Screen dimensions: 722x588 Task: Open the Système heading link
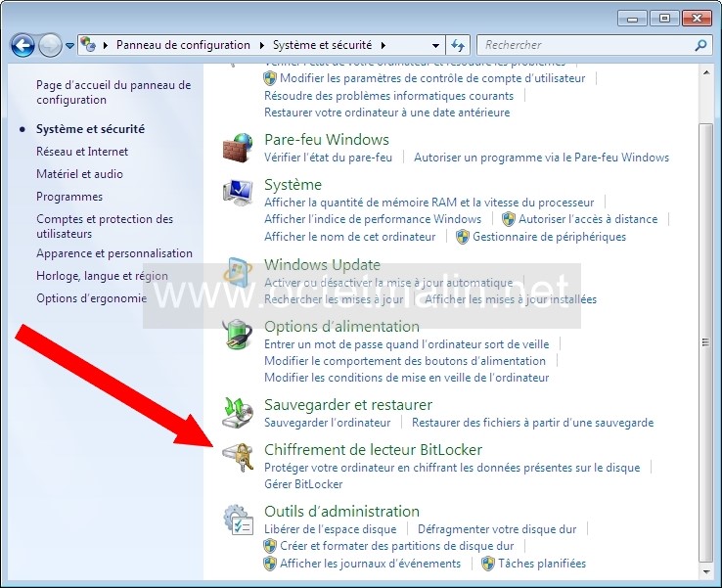pos(293,185)
